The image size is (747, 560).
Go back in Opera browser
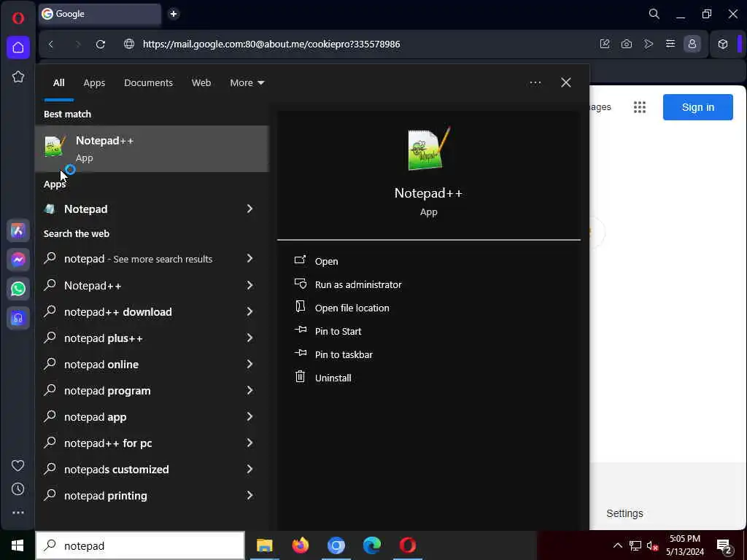point(51,44)
